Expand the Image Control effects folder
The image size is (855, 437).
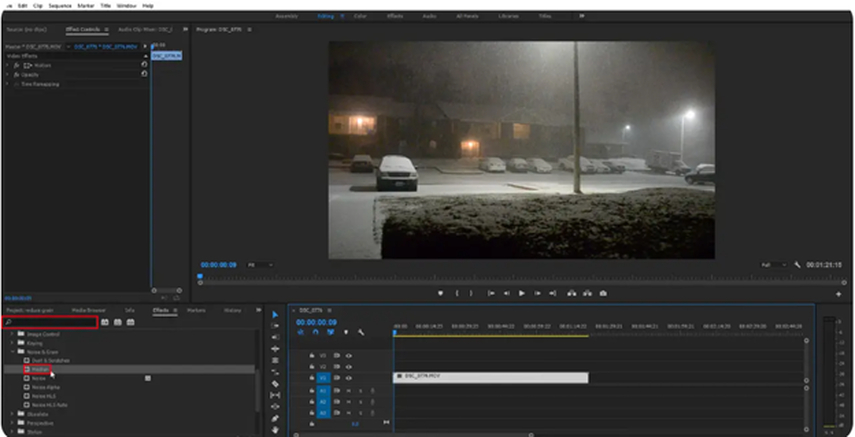[12, 333]
